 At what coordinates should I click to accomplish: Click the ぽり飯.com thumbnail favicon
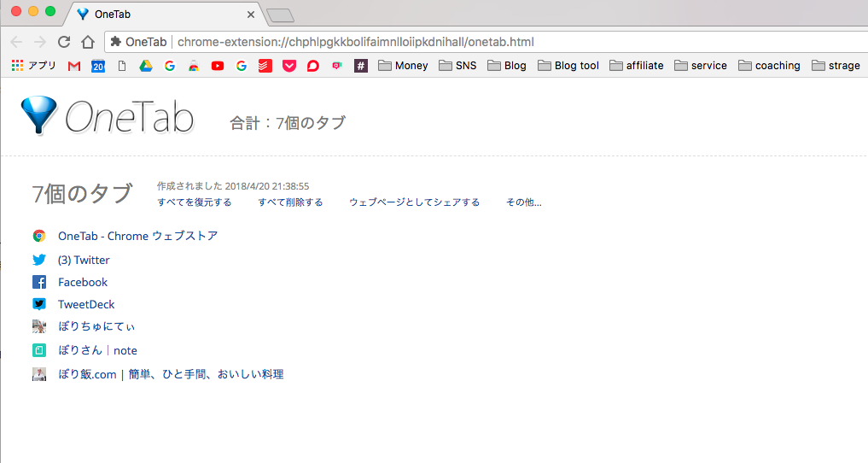[39, 374]
